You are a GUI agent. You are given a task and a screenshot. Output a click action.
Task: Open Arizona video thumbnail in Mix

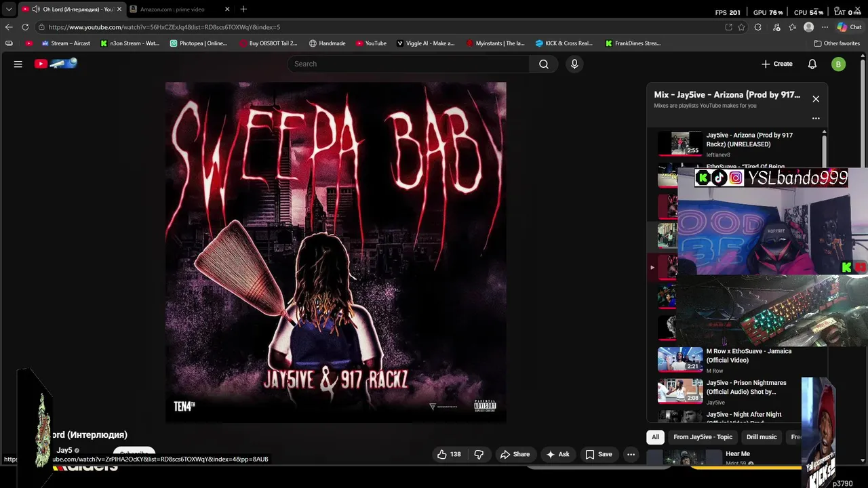point(680,144)
